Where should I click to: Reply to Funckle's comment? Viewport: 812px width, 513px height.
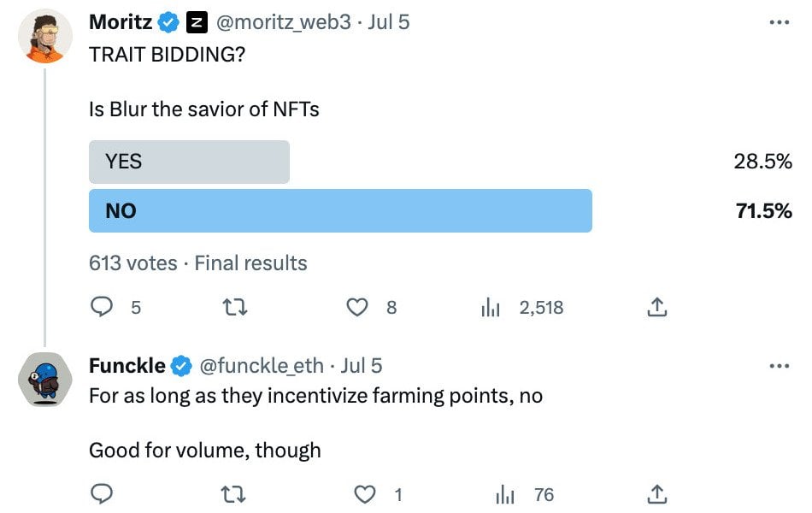103,494
